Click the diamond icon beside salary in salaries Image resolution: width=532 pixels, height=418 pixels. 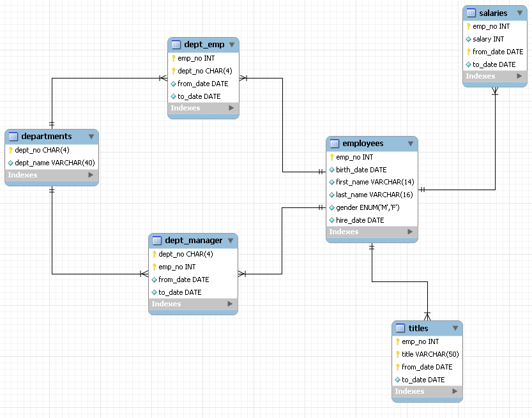click(468, 39)
